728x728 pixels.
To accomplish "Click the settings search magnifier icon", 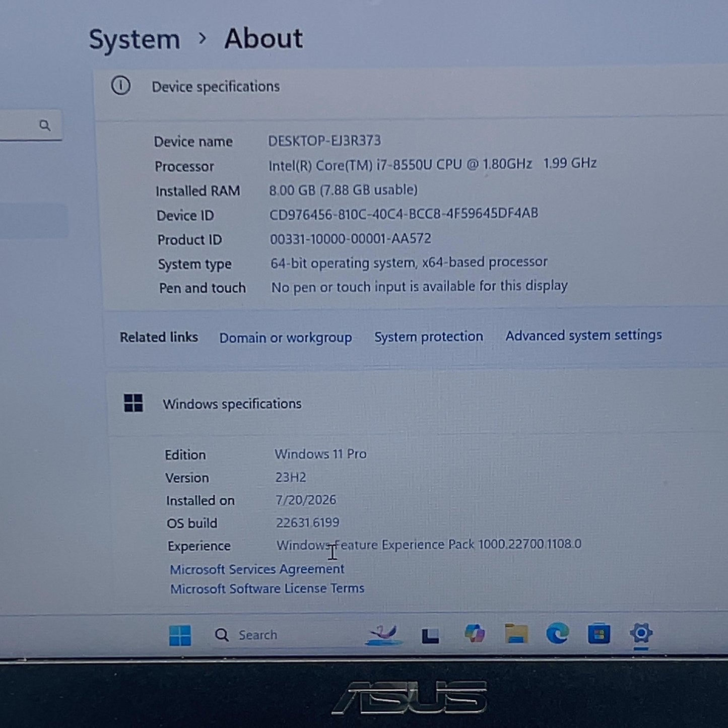I will coord(45,125).
